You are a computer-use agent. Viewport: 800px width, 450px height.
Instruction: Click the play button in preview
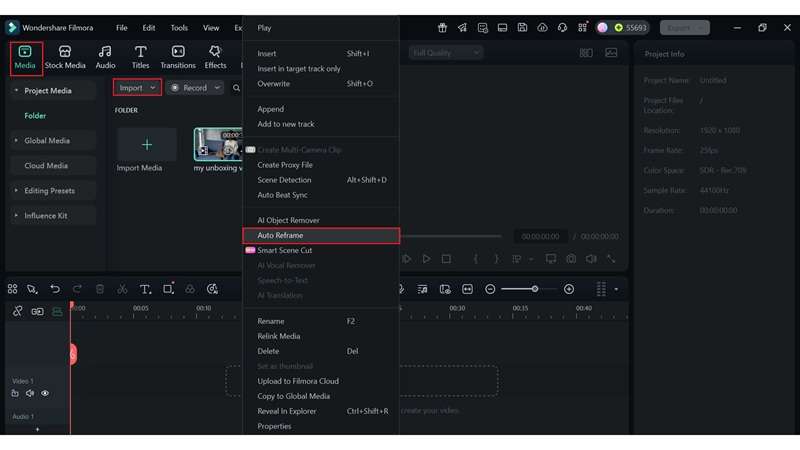pyautogui.click(x=426, y=259)
